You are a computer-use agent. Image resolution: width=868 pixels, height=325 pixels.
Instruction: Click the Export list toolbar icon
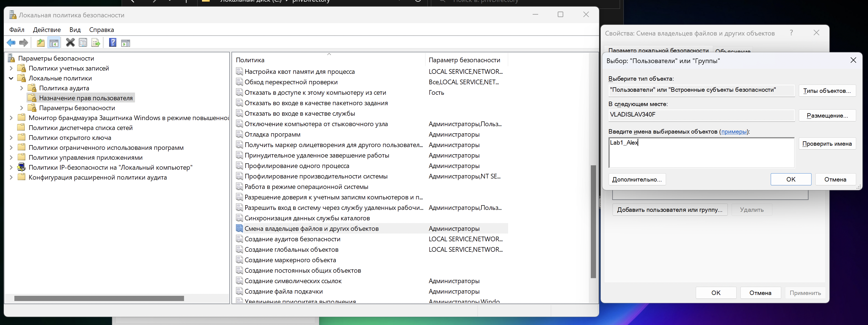point(96,43)
